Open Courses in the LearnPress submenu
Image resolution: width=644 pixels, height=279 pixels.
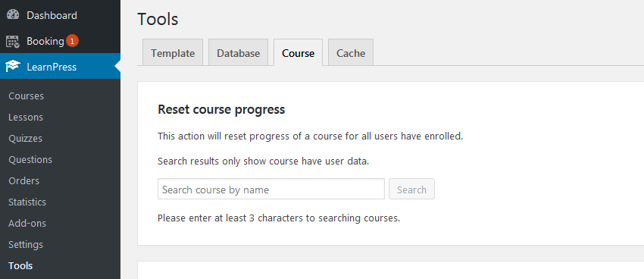click(27, 96)
